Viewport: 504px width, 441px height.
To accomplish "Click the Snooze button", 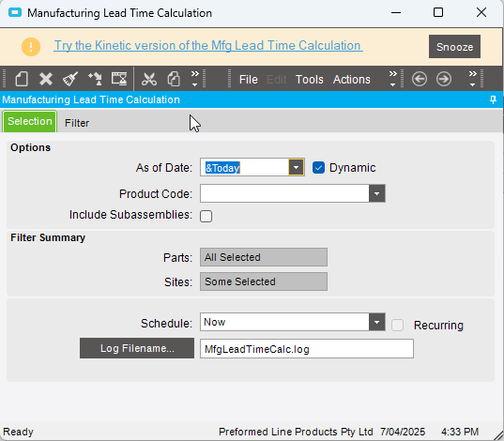I will click(454, 47).
